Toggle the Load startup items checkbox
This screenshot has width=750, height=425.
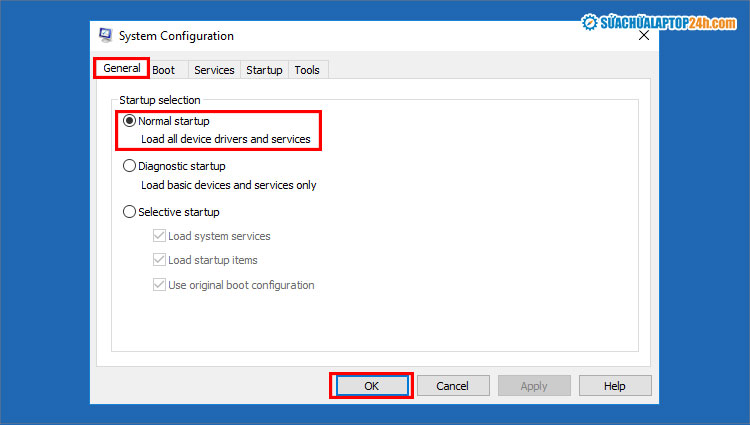159,260
